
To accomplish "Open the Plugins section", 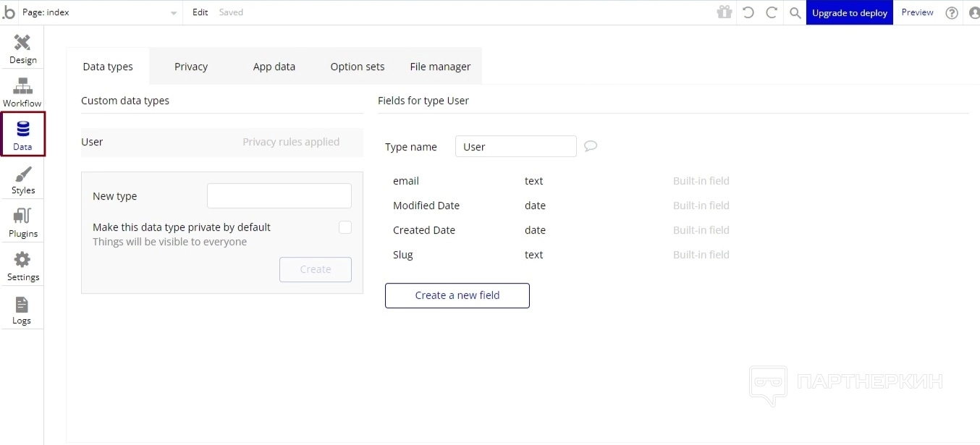I will [x=22, y=222].
